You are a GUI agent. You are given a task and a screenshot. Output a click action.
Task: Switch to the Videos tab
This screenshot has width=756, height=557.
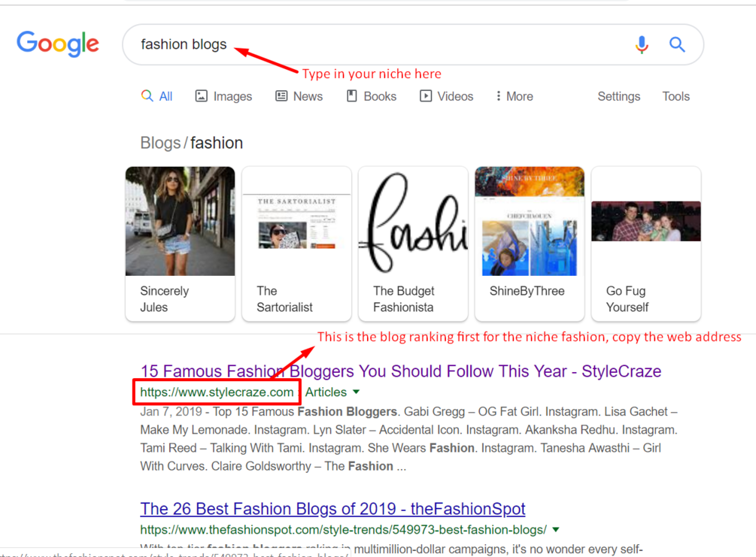(447, 96)
